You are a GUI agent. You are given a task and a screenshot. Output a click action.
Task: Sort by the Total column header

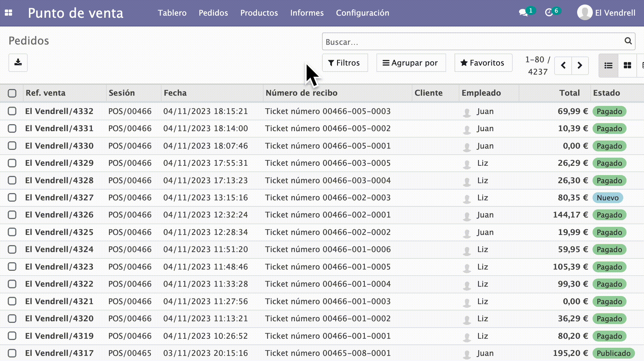pos(569,93)
